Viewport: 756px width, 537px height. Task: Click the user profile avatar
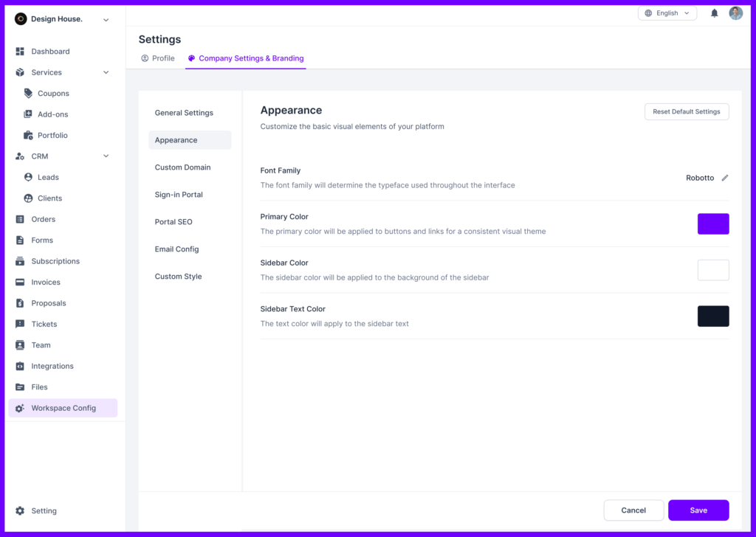[x=735, y=13]
